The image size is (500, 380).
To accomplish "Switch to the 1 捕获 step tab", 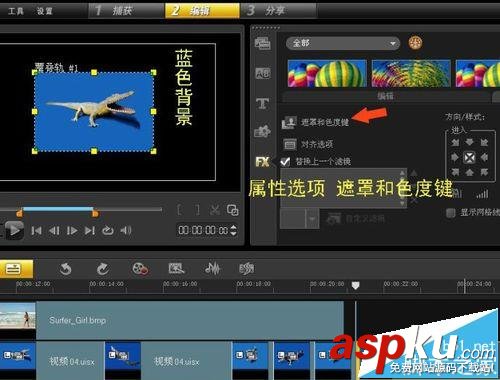I will 126,11.
